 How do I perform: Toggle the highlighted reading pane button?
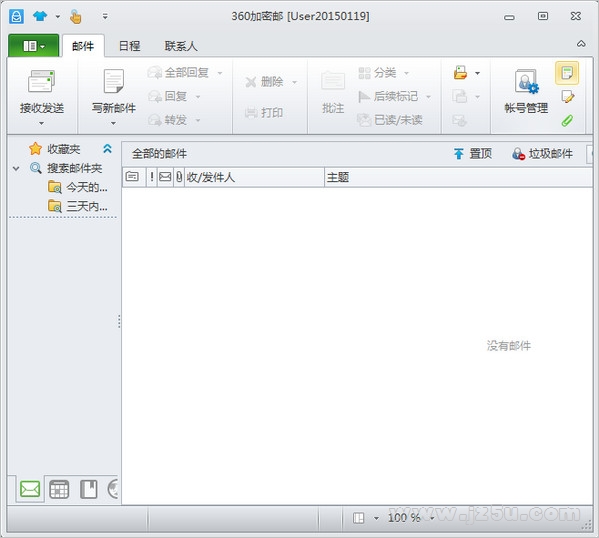pyautogui.click(x=567, y=73)
